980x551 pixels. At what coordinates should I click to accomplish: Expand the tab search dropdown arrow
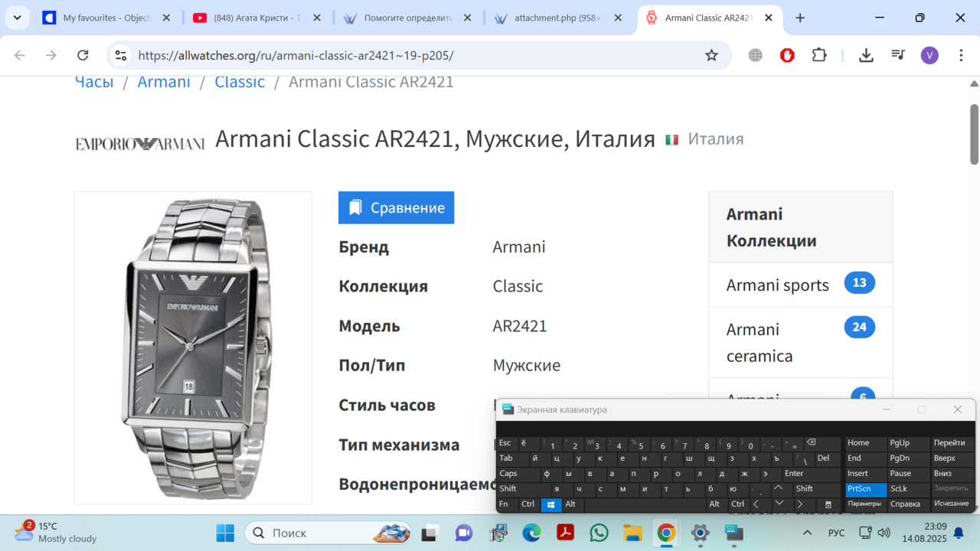point(17,18)
